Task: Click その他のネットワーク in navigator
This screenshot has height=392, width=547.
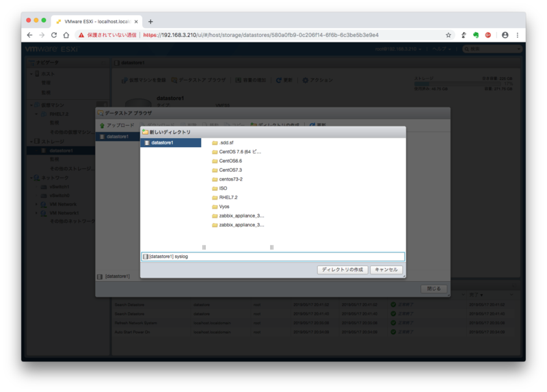Action: pos(72,221)
